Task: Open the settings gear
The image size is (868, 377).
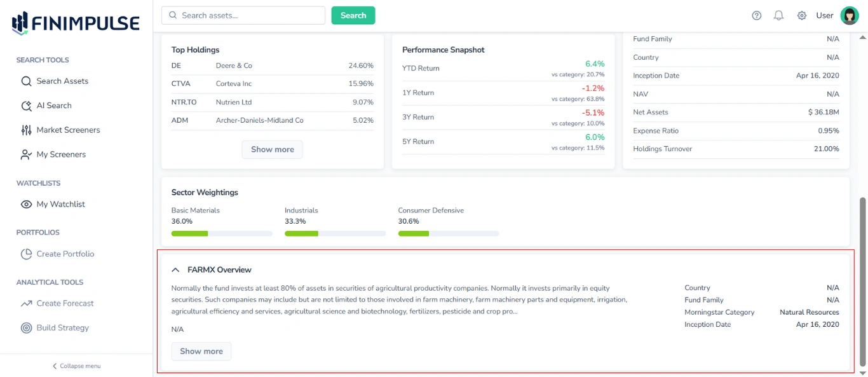Action: (801, 15)
